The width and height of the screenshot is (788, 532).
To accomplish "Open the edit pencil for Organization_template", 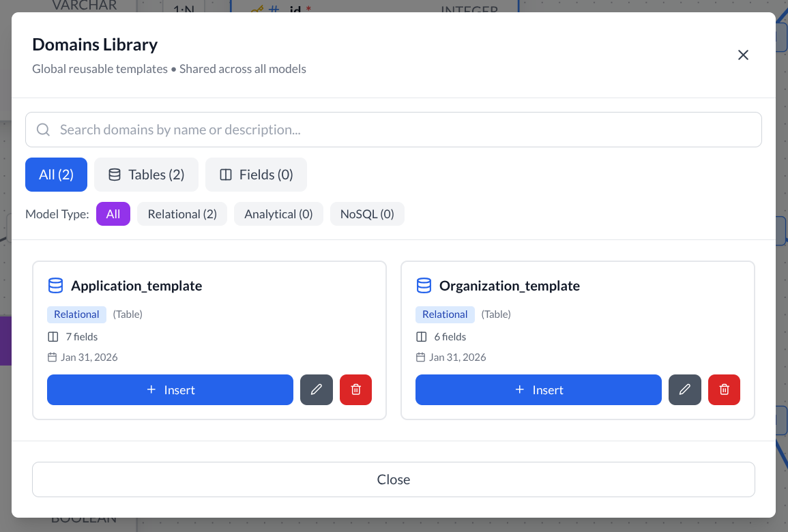I will [684, 389].
